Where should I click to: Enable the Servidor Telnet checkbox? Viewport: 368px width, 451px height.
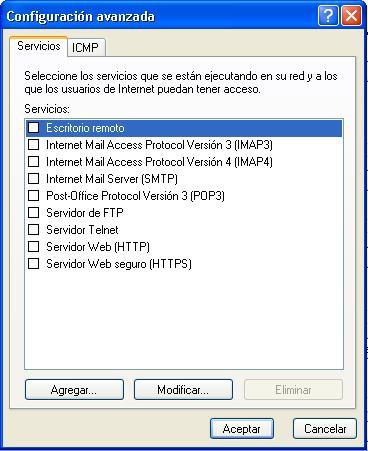tap(33, 229)
